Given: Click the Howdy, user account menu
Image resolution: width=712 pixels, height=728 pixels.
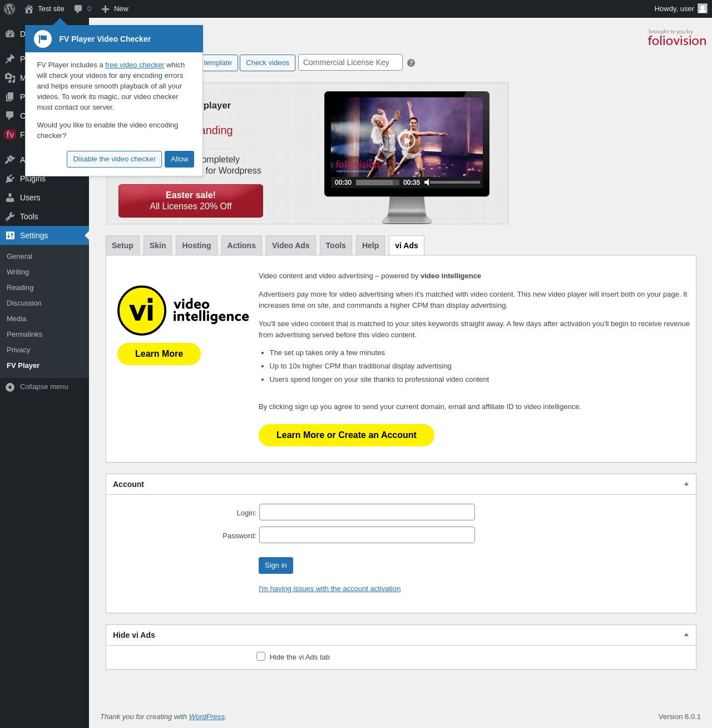Looking at the screenshot, I should (681, 9).
